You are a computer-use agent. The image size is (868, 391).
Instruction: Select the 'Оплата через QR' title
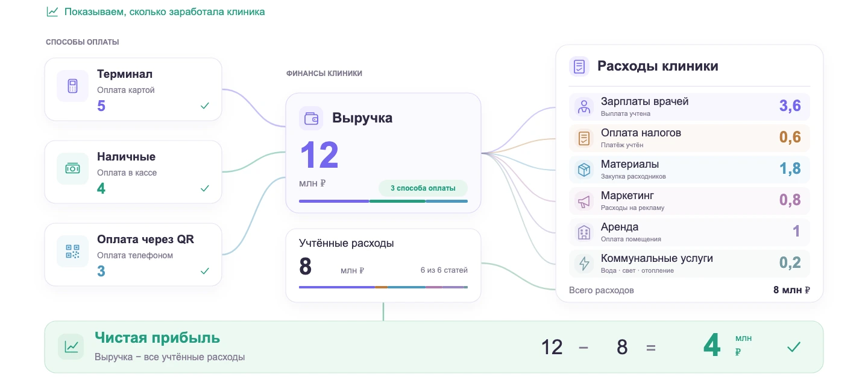point(145,240)
